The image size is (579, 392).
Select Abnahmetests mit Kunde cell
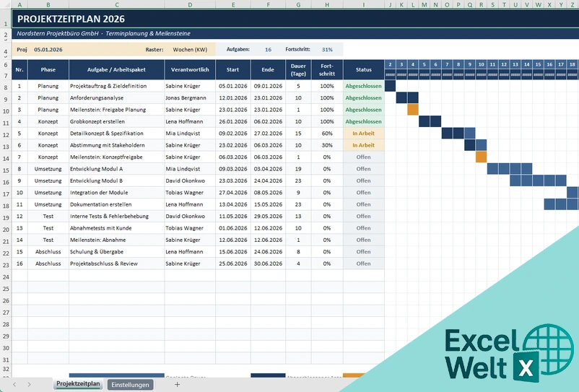tap(117, 227)
